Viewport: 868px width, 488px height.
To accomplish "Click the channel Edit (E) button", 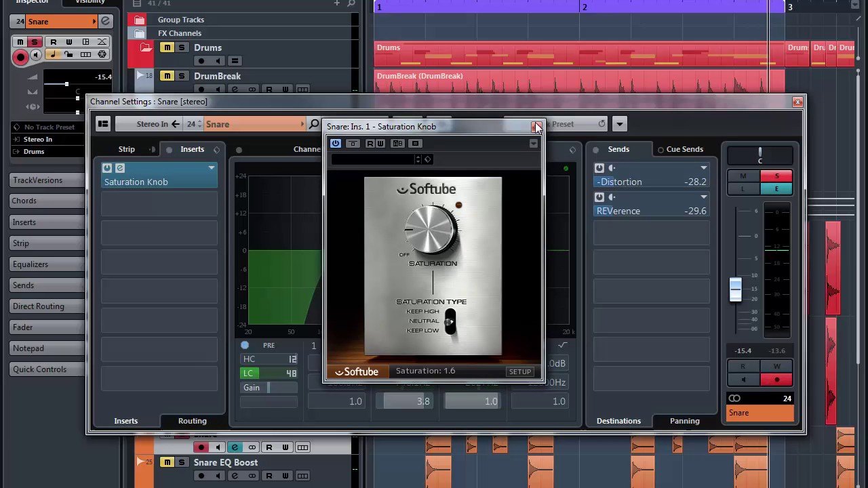I will pos(776,189).
